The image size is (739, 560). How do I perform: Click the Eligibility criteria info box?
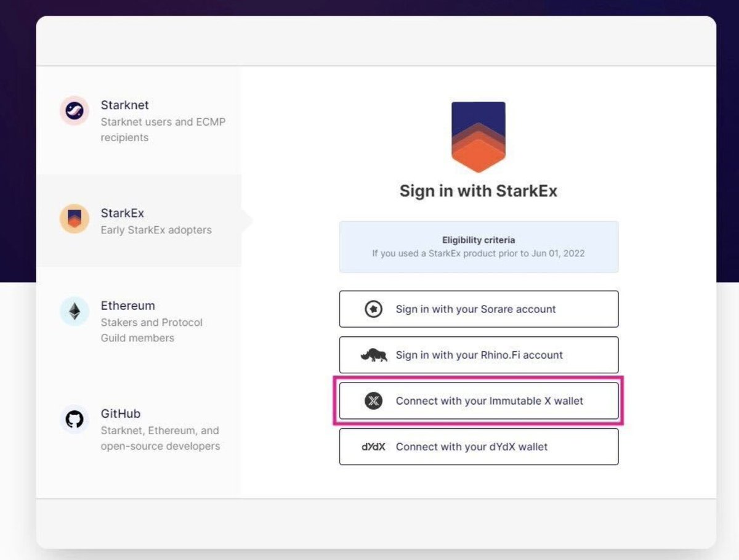[479, 246]
